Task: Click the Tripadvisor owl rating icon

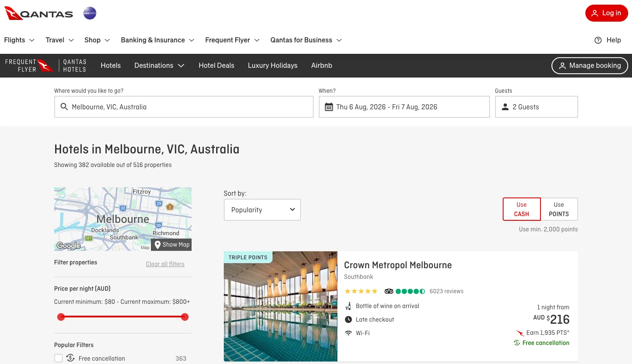Action: [389, 291]
